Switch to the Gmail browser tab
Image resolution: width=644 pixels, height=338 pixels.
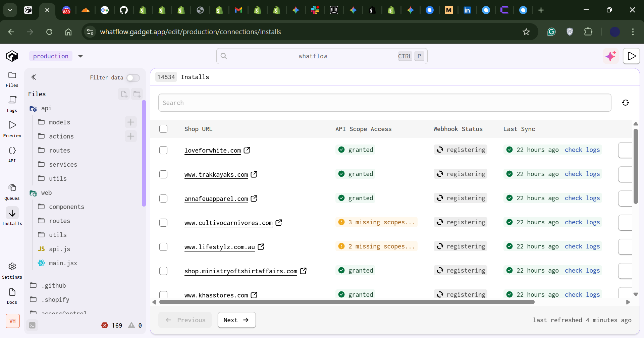click(x=238, y=10)
